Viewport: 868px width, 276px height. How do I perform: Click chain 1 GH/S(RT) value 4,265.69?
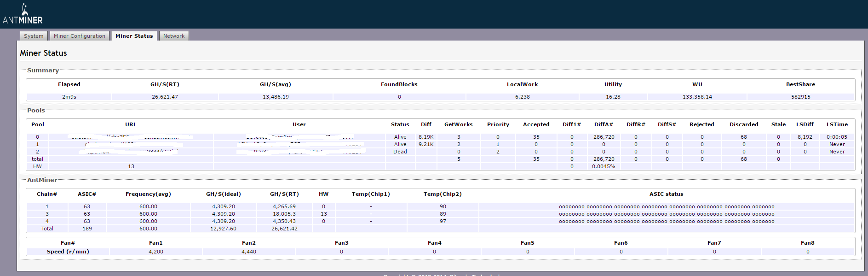point(284,206)
